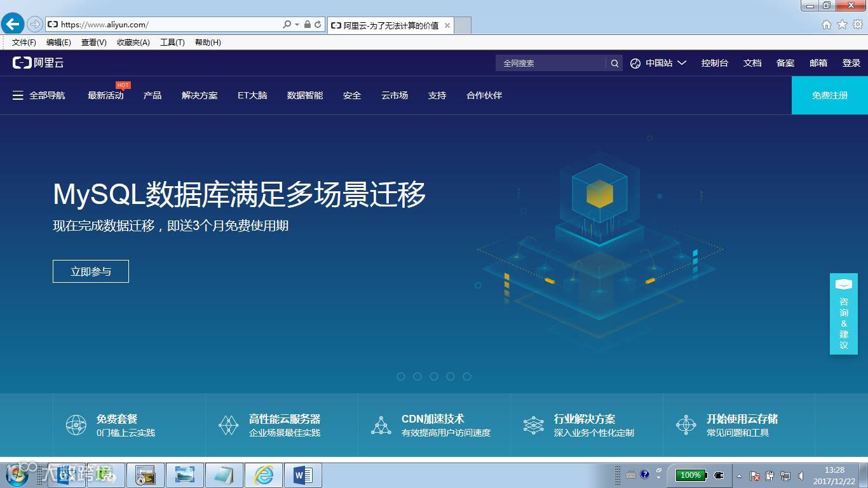This screenshot has width=868, height=488.
Task: Open the Favorites star icon
Action: coord(842,25)
